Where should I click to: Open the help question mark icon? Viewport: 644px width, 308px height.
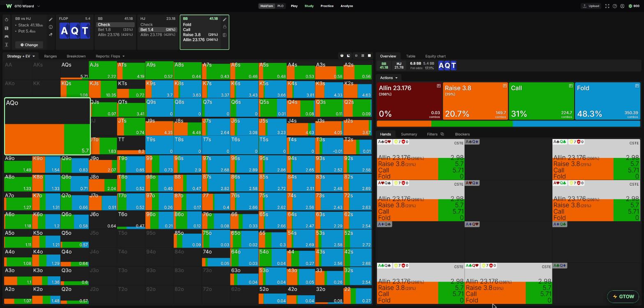tap(614, 6)
